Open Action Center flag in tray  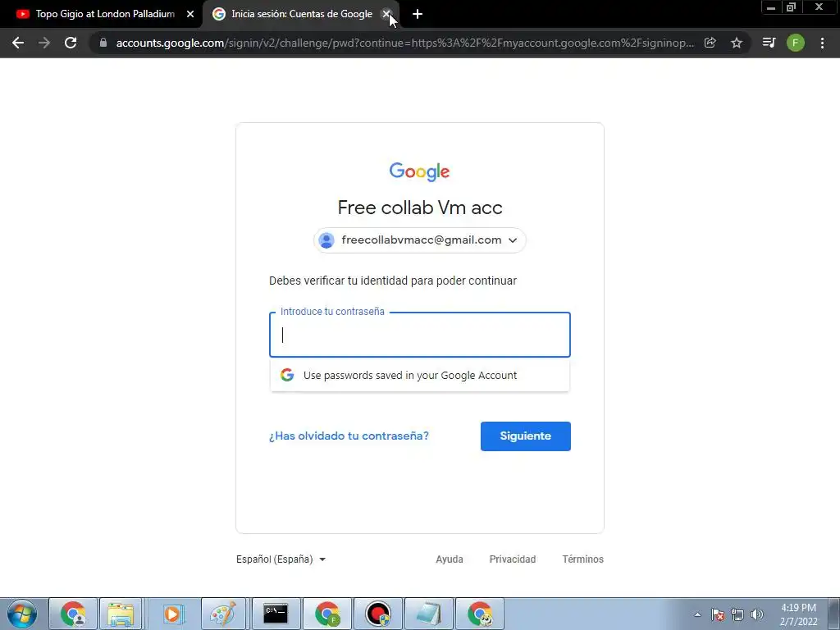[718, 614]
